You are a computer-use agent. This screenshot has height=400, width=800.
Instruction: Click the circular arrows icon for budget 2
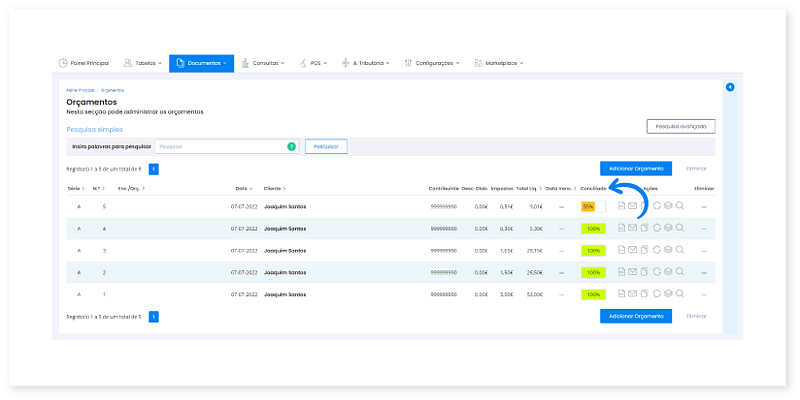click(657, 272)
